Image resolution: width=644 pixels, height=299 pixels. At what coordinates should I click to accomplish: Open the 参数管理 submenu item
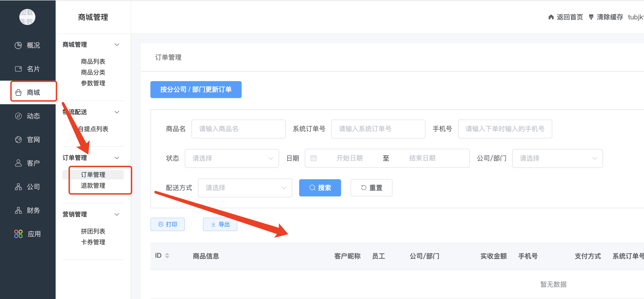point(93,83)
